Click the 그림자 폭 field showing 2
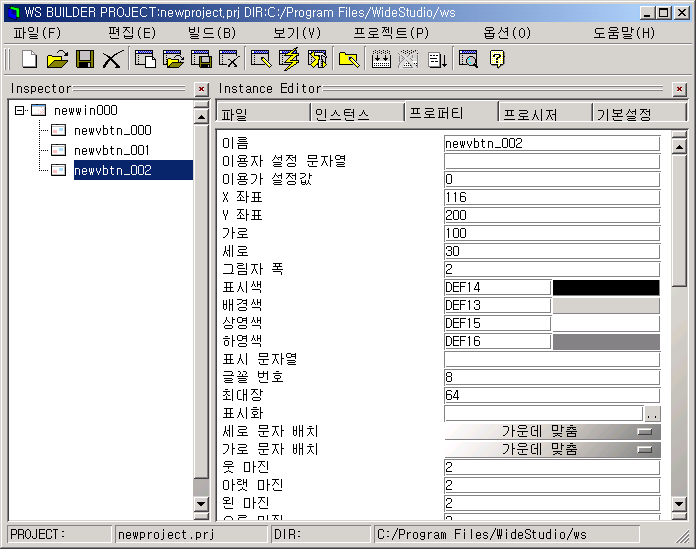The width and height of the screenshot is (696, 549). point(552,269)
